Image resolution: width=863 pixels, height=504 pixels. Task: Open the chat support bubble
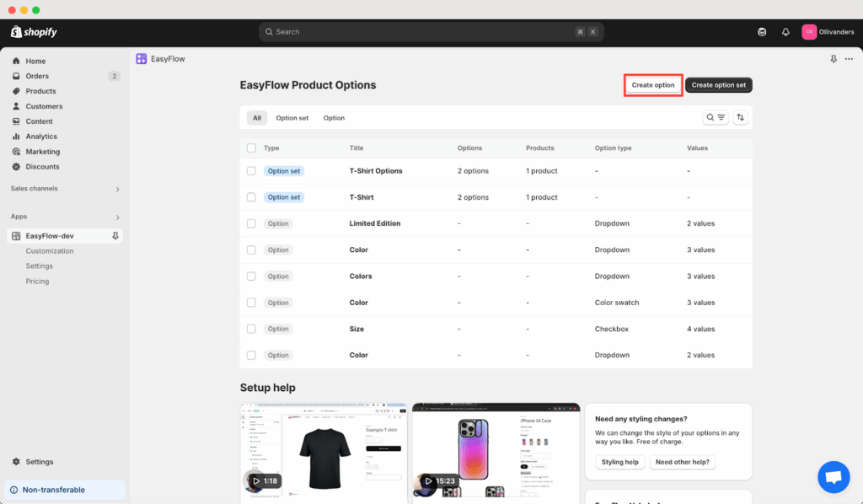tap(834, 477)
